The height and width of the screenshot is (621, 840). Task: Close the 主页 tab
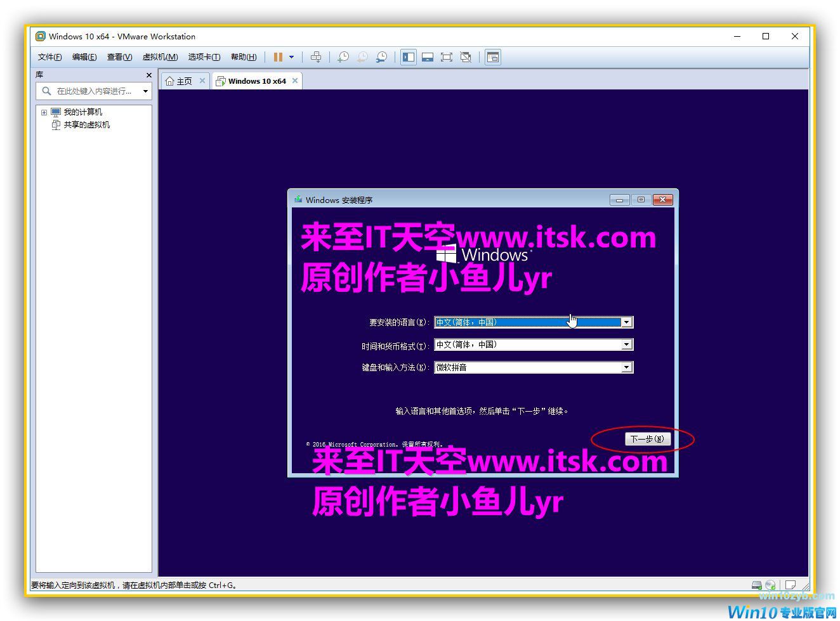(x=202, y=81)
